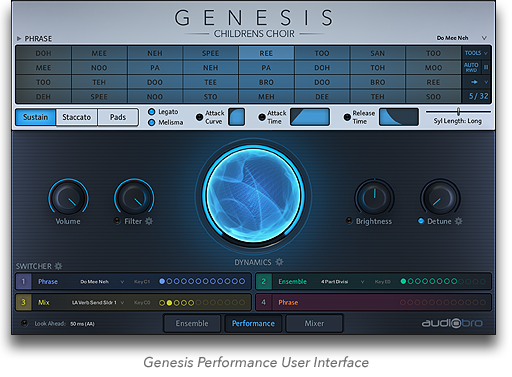Click the Attack Time ramp display

[310, 117]
